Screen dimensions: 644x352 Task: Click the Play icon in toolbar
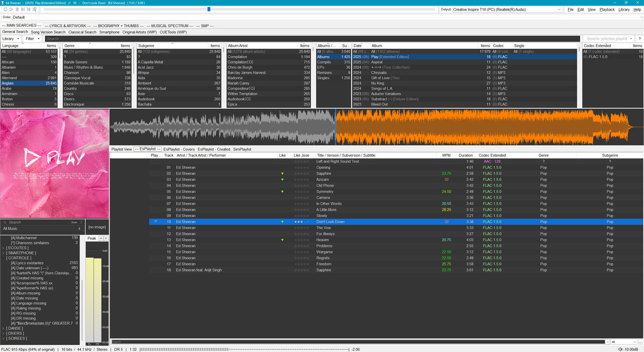tap(11, 10)
